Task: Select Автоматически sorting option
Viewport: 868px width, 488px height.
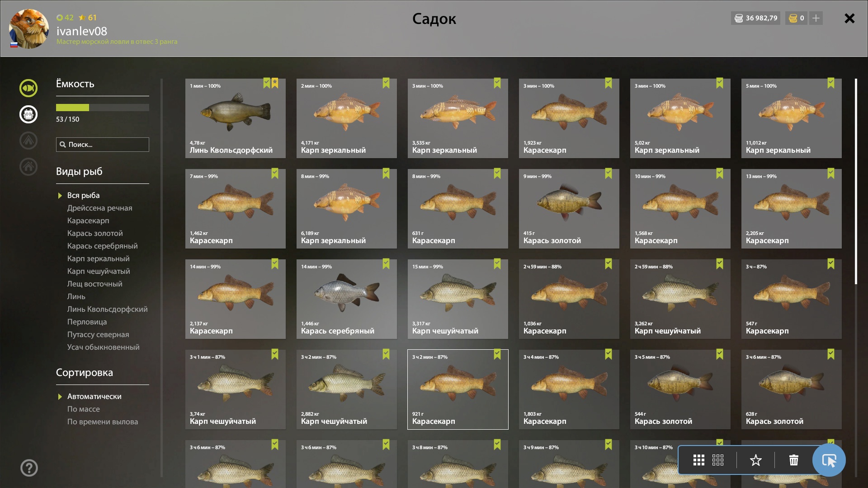Action: tap(94, 396)
